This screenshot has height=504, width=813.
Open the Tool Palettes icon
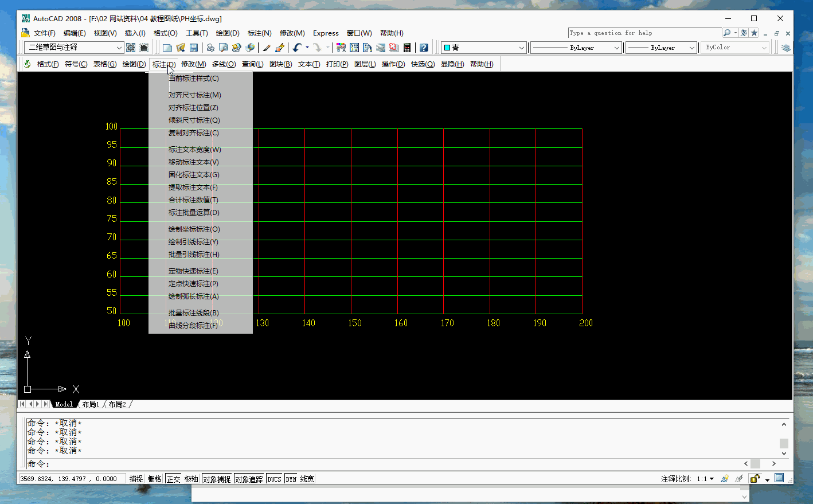(368, 48)
